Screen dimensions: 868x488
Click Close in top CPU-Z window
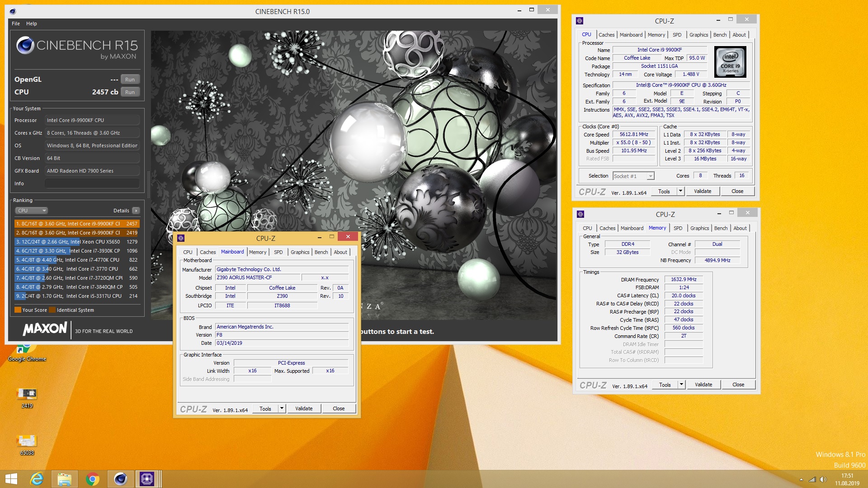(737, 191)
